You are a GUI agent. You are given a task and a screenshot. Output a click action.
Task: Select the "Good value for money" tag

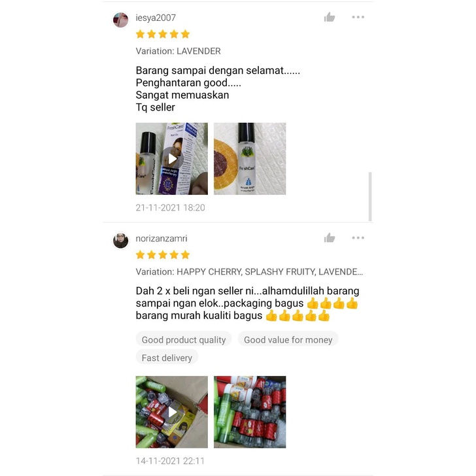[288, 340]
